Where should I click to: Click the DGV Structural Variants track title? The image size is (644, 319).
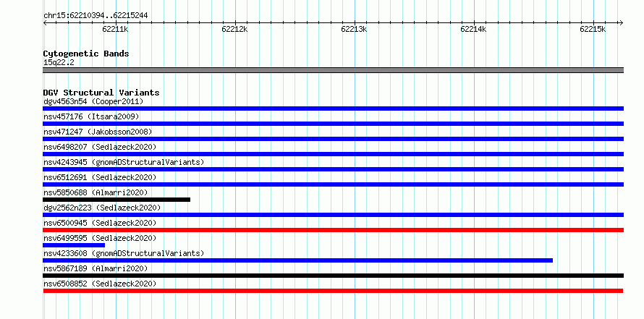coord(101,93)
